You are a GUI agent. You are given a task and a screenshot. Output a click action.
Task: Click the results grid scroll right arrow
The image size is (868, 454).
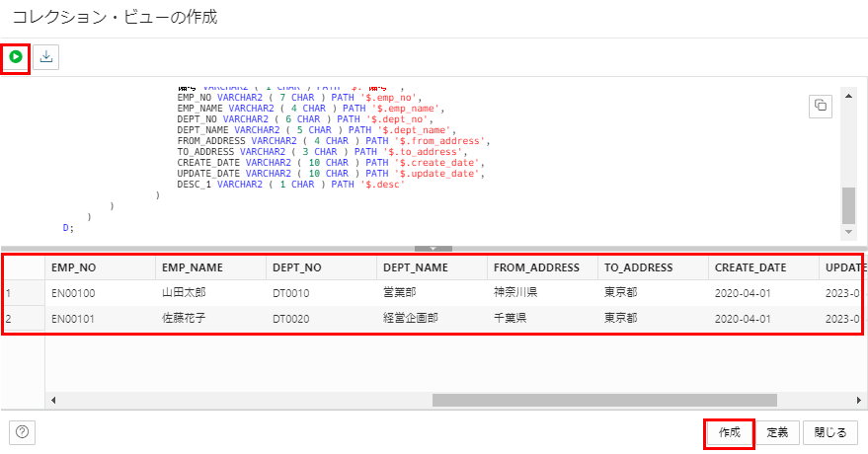tap(858, 400)
